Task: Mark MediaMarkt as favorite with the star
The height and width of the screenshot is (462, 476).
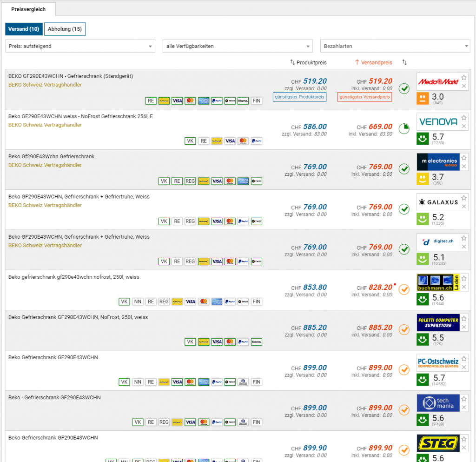Action: (x=464, y=78)
